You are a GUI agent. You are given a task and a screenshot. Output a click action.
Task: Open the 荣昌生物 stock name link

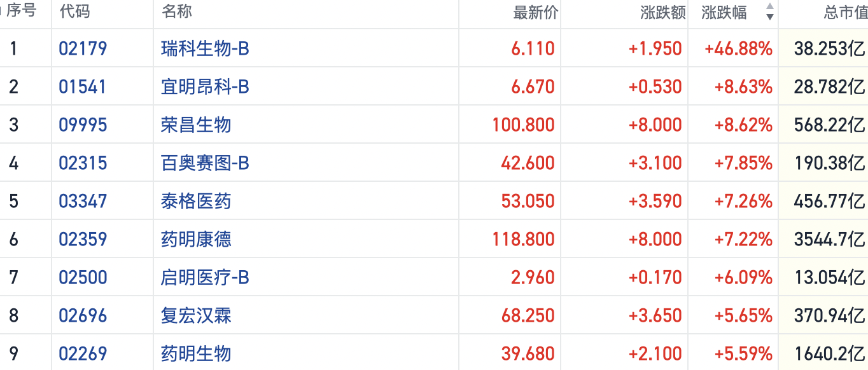pyautogui.click(x=196, y=125)
